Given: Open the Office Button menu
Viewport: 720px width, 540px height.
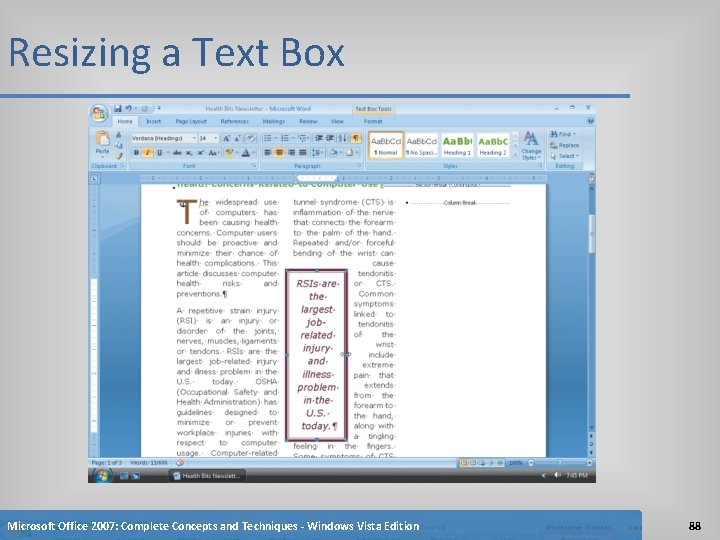Looking at the screenshot, I should 99,113.
